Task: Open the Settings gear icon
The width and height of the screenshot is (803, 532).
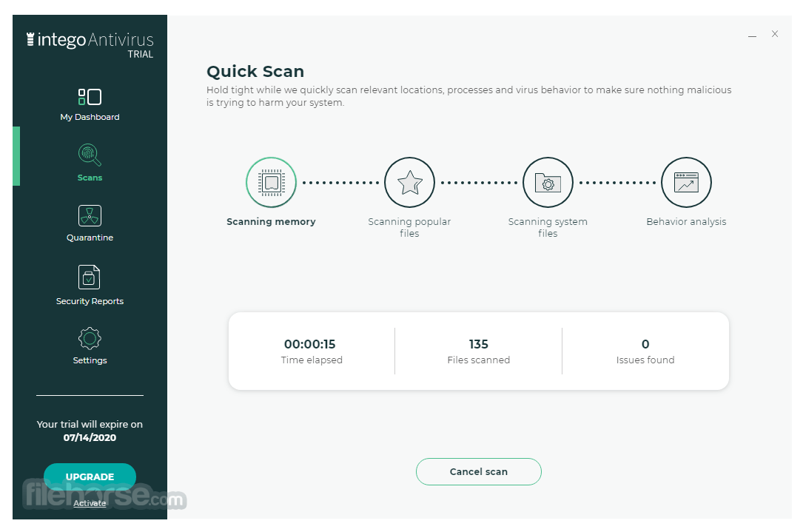Action: point(90,338)
